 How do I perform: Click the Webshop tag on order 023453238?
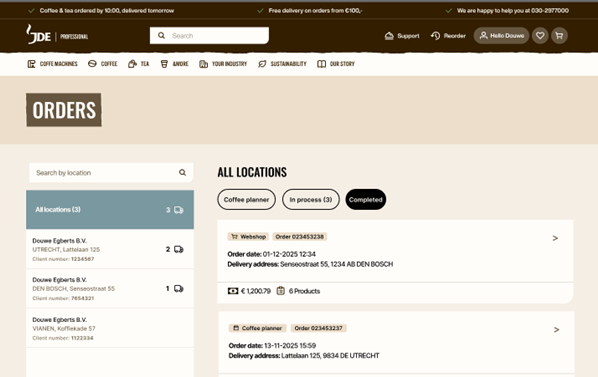click(248, 237)
